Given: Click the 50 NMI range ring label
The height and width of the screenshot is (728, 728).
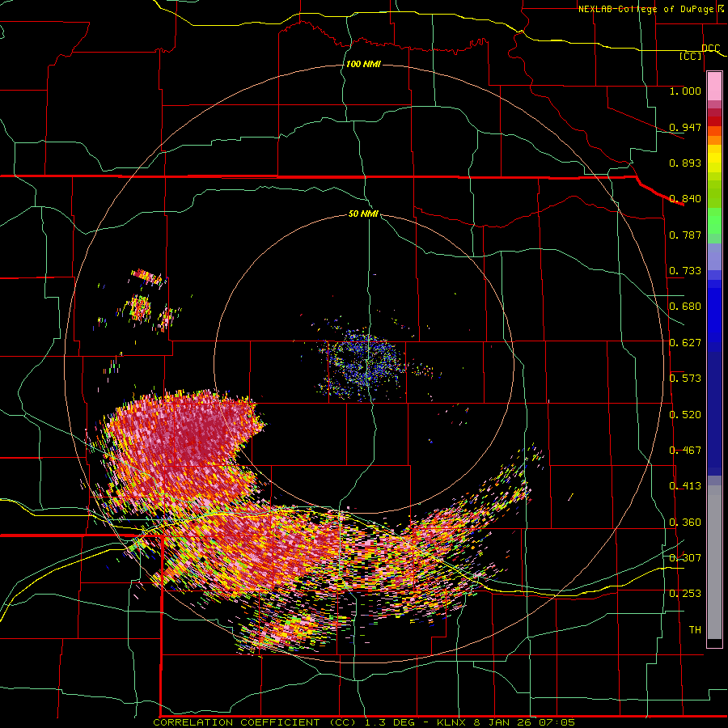Looking at the screenshot, I should 363,214.
